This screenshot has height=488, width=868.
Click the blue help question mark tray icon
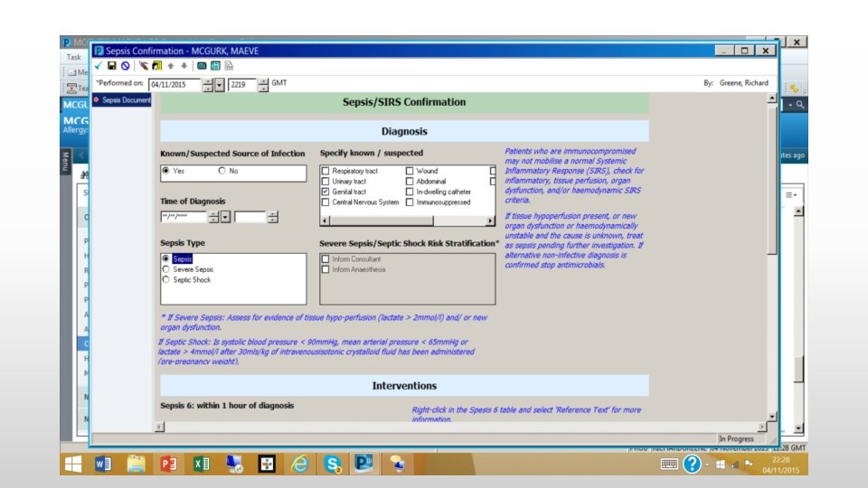tap(692, 464)
